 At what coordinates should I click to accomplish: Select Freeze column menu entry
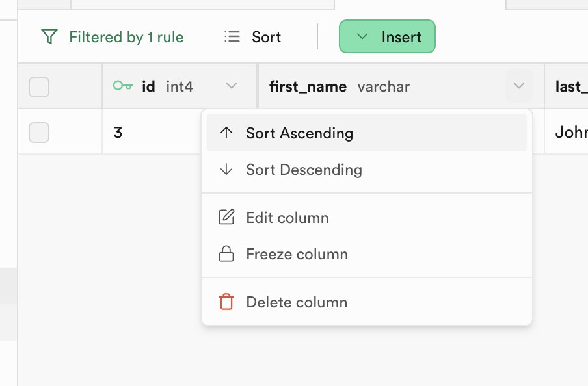click(367, 254)
